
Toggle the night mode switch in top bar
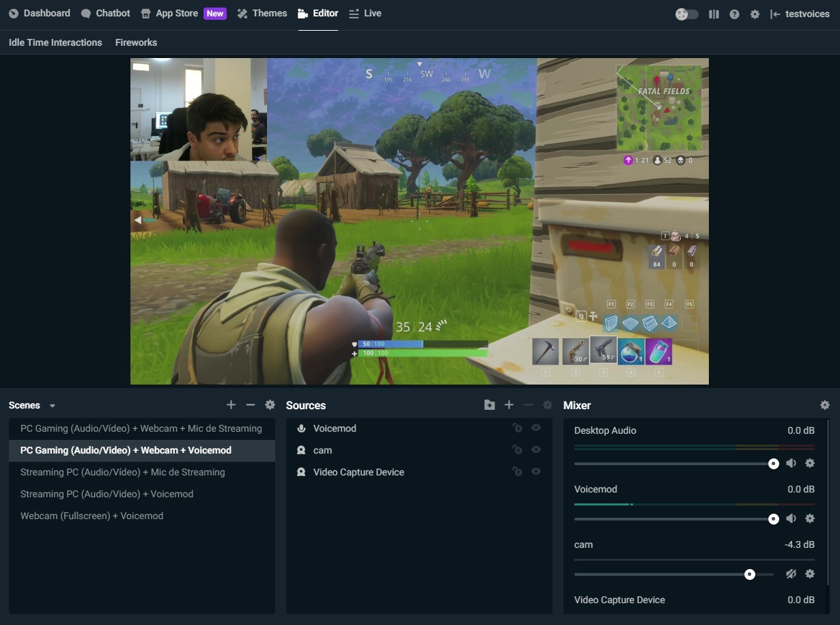point(686,14)
